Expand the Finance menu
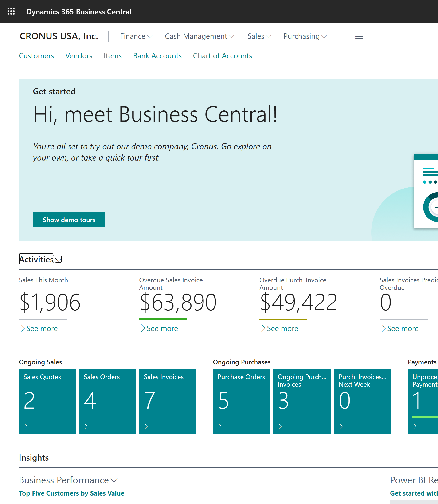 136,36
